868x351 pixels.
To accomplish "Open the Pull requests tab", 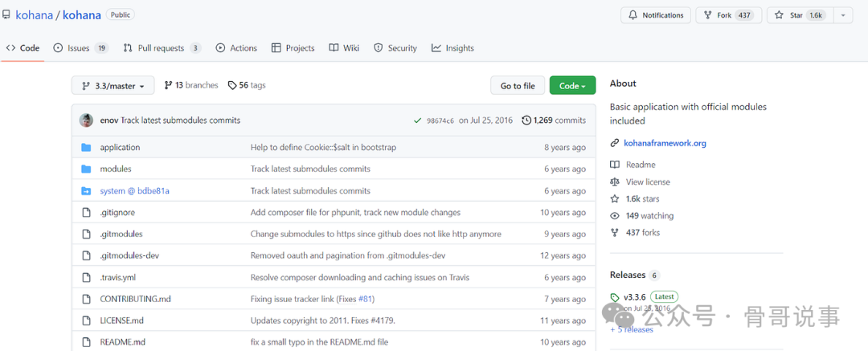I will pyautogui.click(x=162, y=48).
